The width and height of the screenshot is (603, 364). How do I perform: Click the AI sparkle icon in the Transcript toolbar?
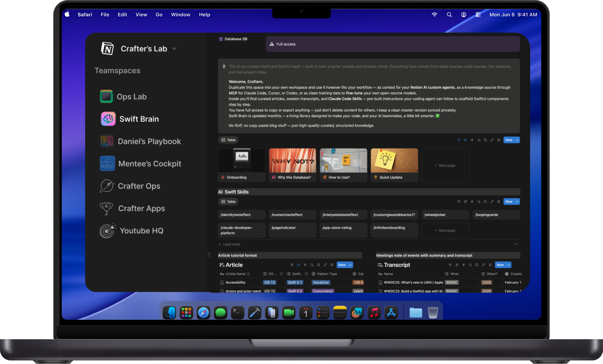click(470, 265)
